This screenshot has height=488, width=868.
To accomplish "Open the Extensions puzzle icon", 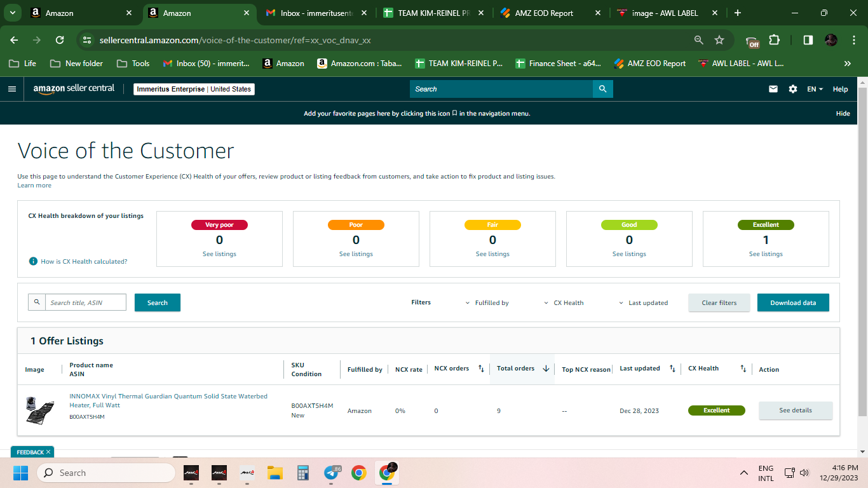I will [x=774, y=40].
